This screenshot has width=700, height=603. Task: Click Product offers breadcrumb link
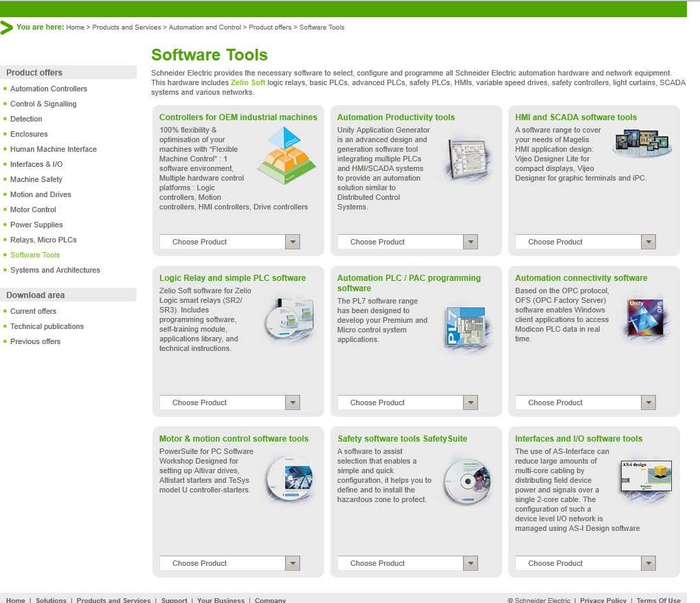point(270,27)
